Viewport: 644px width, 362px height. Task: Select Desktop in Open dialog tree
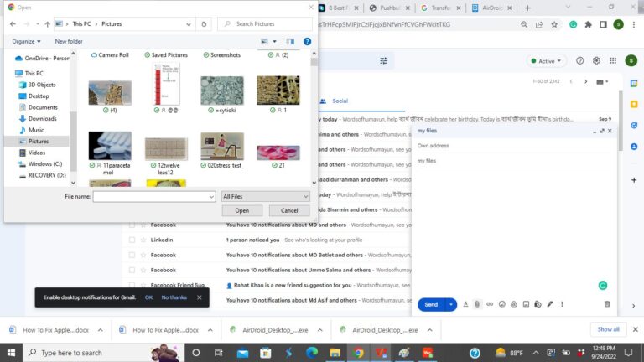point(39,96)
